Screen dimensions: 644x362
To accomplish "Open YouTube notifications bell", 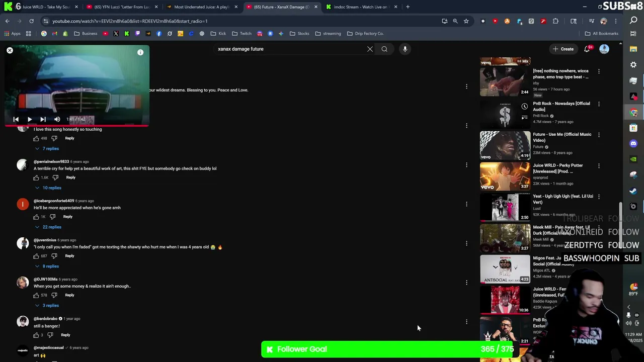I will pyautogui.click(x=587, y=49).
